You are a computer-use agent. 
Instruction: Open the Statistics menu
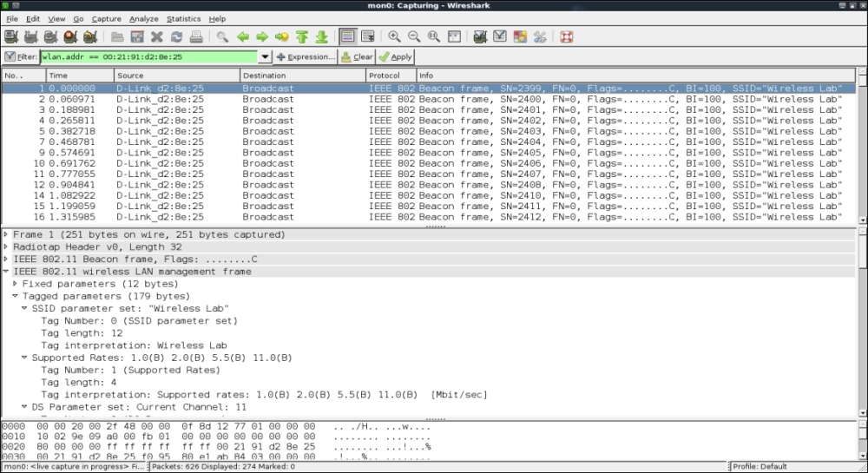(183, 19)
